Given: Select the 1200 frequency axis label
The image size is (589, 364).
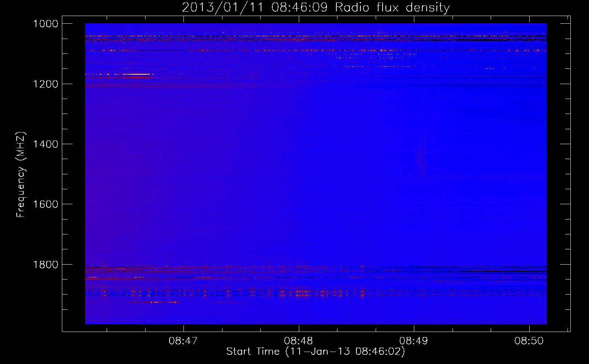Looking at the screenshot, I should click(46, 84).
